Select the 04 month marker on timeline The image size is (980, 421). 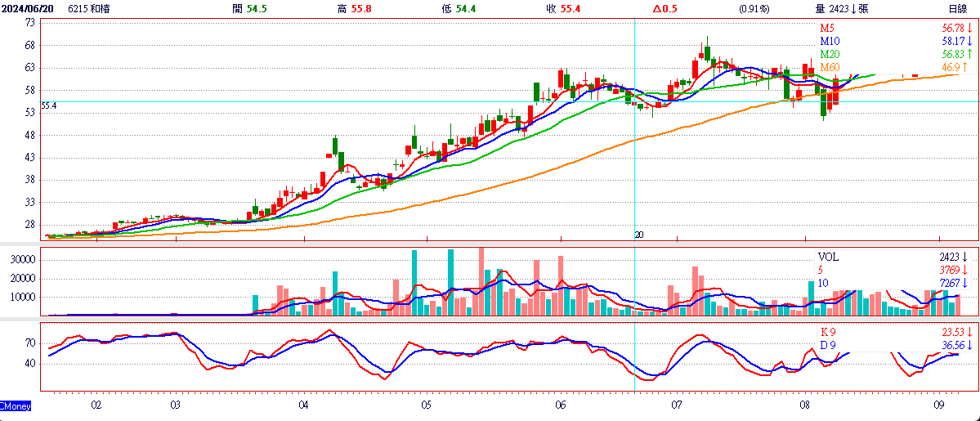304,405
